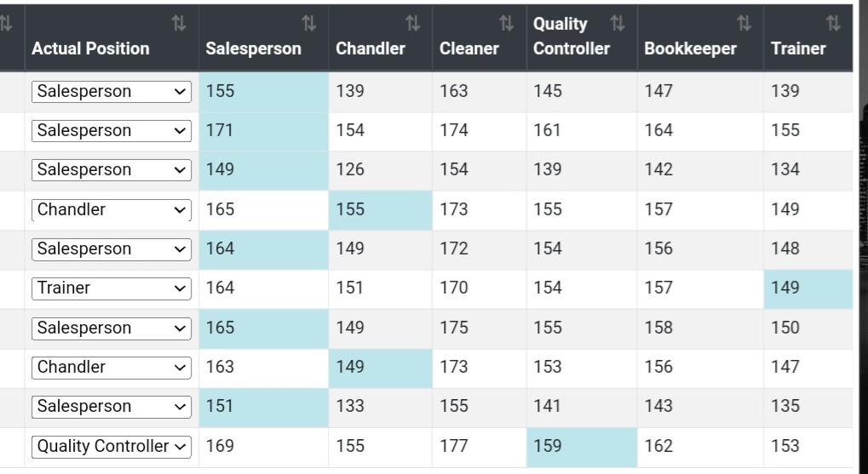Open first row Salesperson position dropdown
This screenshot has width=868, height=474.
coord(112,92)
